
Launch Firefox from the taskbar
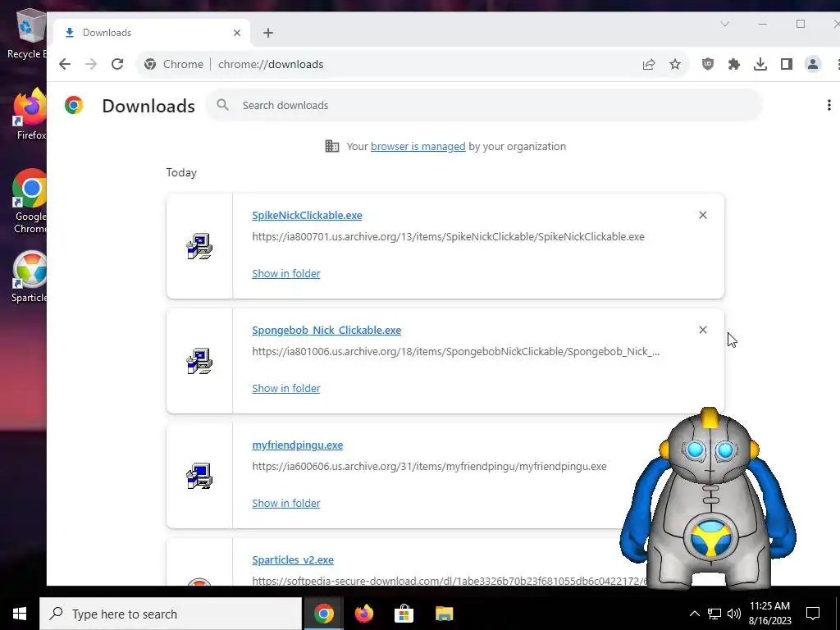(x=363, y=614)
